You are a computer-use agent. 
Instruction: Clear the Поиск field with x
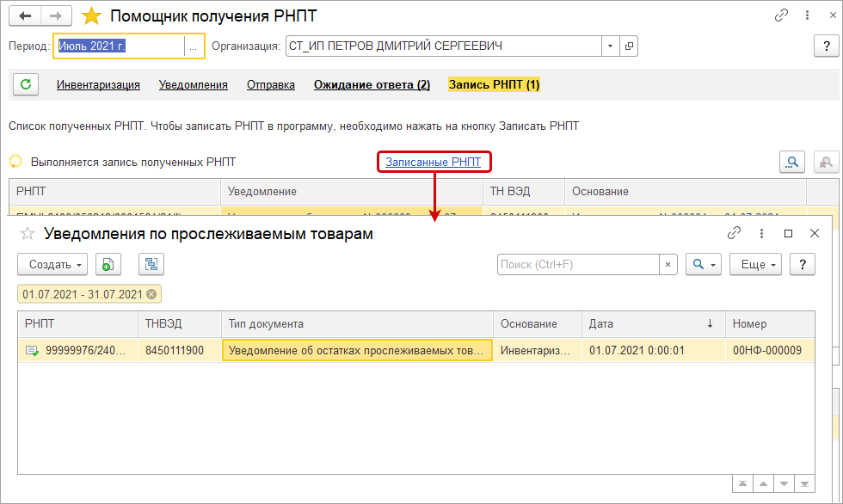click(x=668, y=264)
